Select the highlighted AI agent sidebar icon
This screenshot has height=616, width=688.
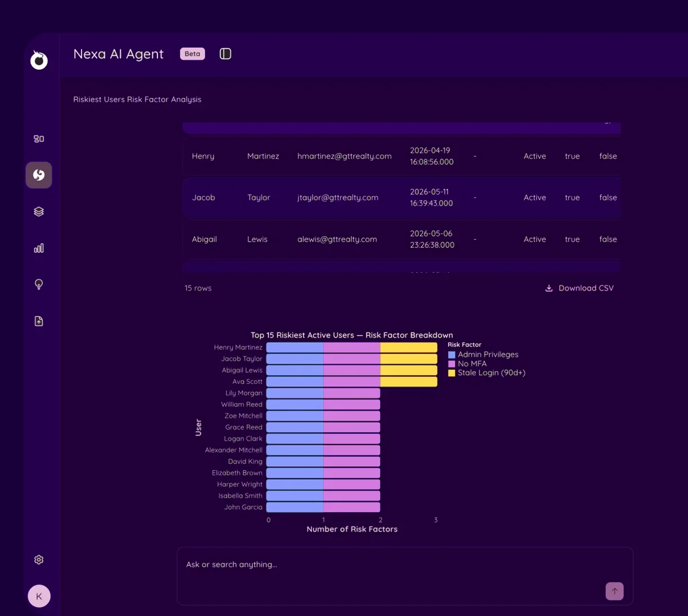pos(39,175)
